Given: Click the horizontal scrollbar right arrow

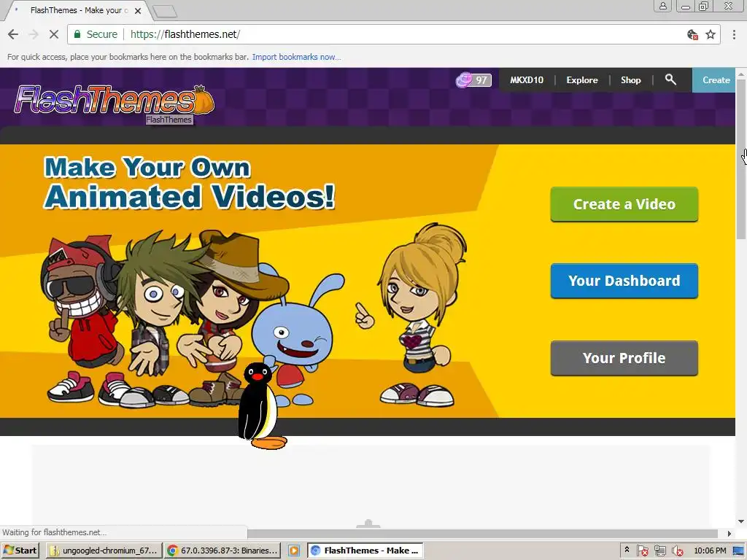Looking at the screenshot, I should tap(729, 533).
